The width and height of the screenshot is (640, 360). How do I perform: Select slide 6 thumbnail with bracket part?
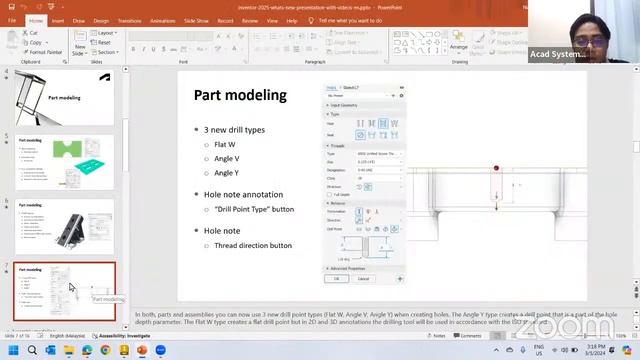[64, 227]
